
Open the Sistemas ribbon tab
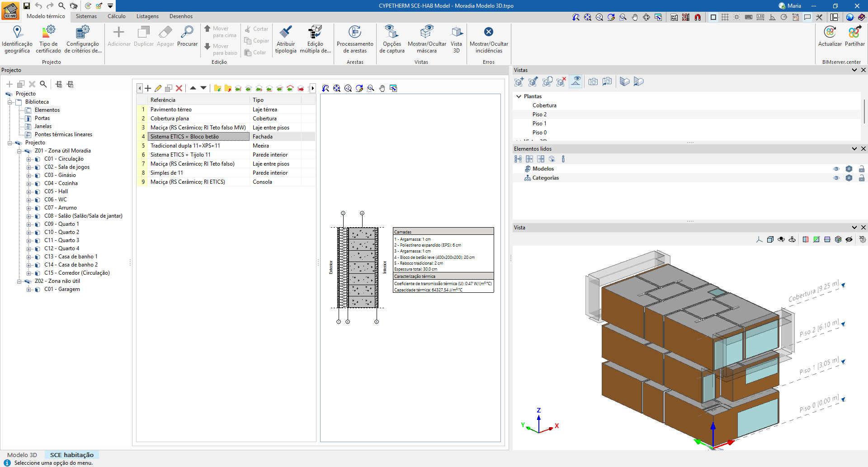86,16
